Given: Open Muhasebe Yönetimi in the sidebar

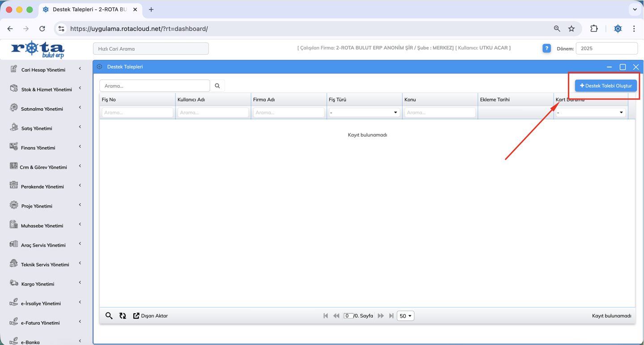Looking at the screenshot, I should [42, 226].
